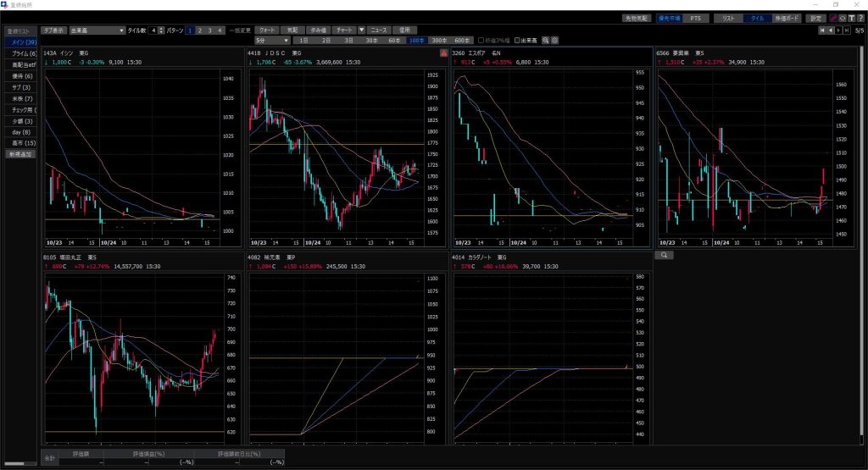Click the magnifier zoom icon beside 出来高 checkbox

pyautogui.click(x=546, y=40)
